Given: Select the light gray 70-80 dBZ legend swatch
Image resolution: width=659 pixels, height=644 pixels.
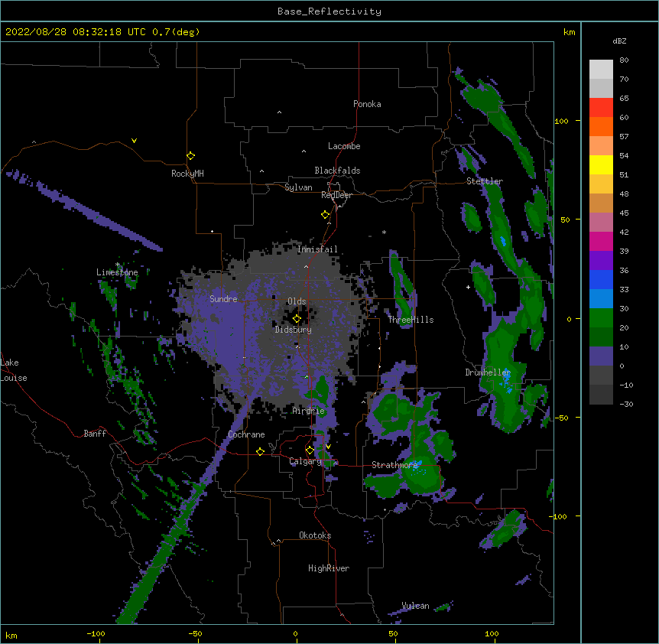Looking at the screenshot, I should tap(601, 70).
